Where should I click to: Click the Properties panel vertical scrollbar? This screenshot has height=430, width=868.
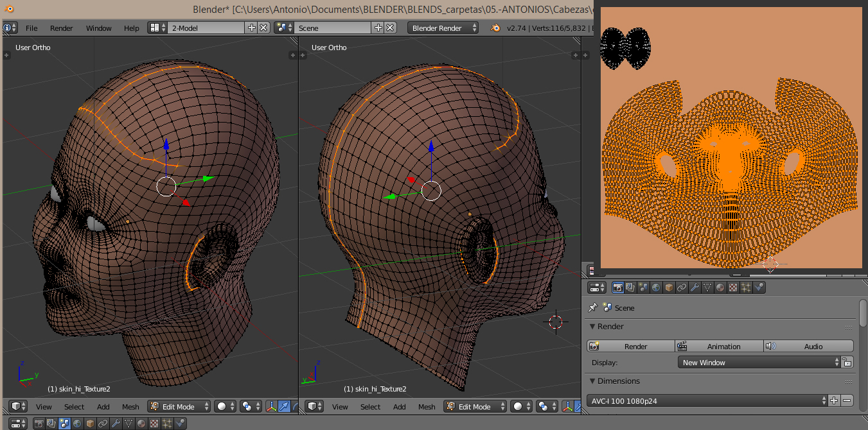[862, 313]
